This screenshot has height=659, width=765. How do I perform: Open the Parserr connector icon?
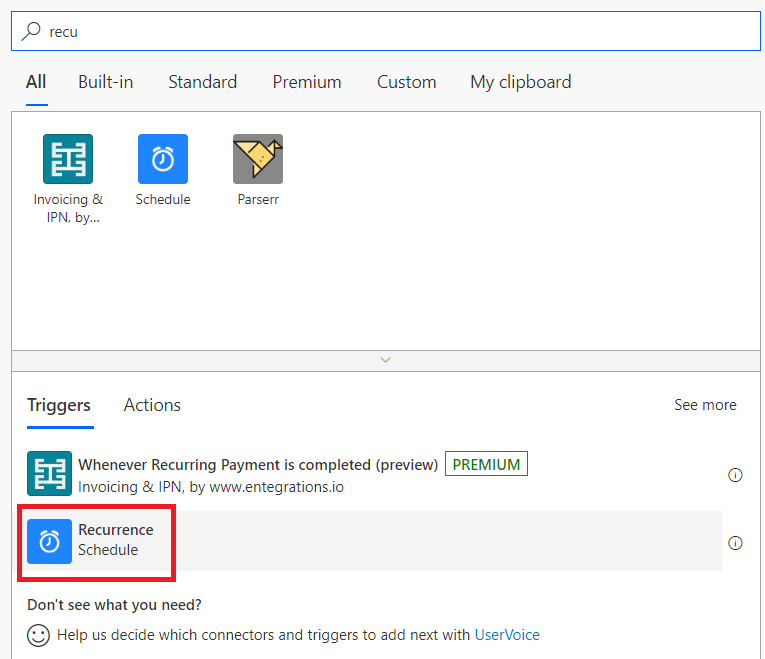click(258, 159)
